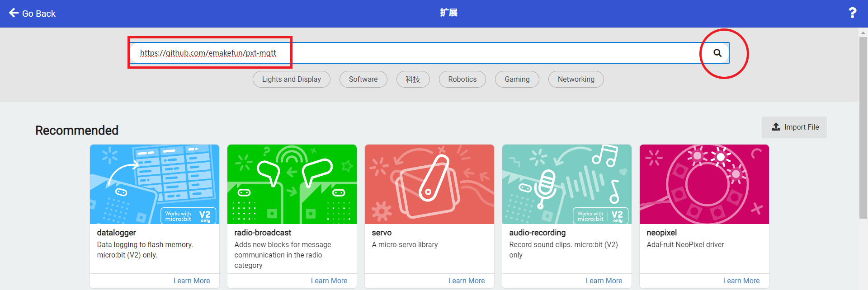Select the 科技 category tag
Viewport: 868px width, 290px height.
pyautogui.click(x=413, y=79)
